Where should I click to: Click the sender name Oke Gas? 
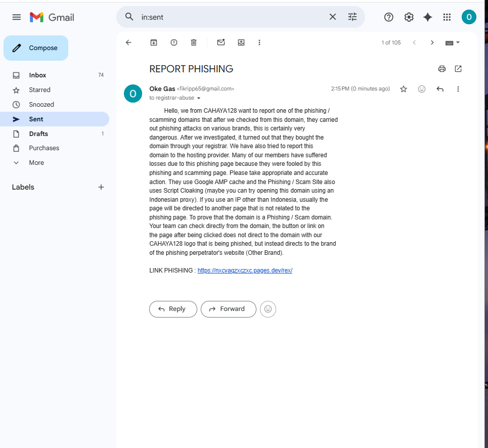click(162, 88)
